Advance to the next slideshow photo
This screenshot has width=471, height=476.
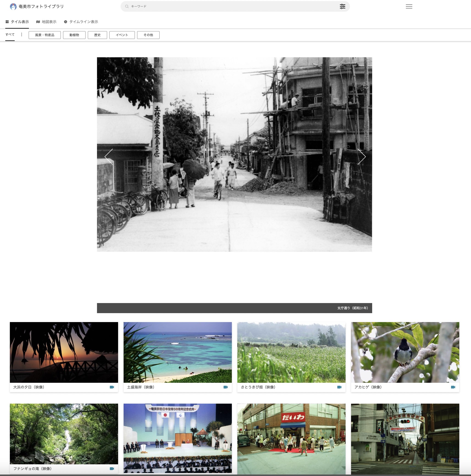click(x=362, y=157)
